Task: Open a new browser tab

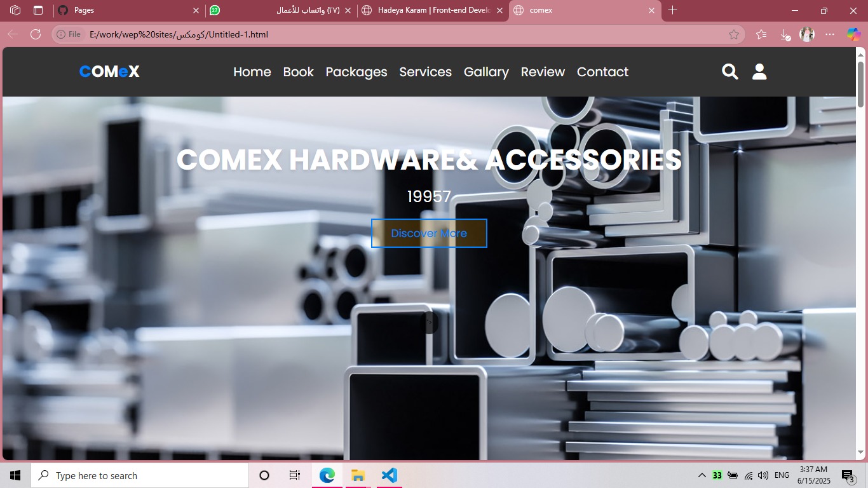Action: pyautogui.click(x=673, y=10)
